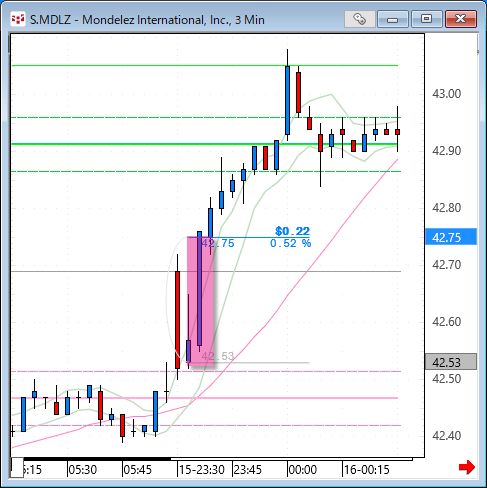Click the gray 42.53 price marker on axis
Image resolution: width=487 pixels, height=488 pixels.
pyautogui.click(x=451, y=362)
